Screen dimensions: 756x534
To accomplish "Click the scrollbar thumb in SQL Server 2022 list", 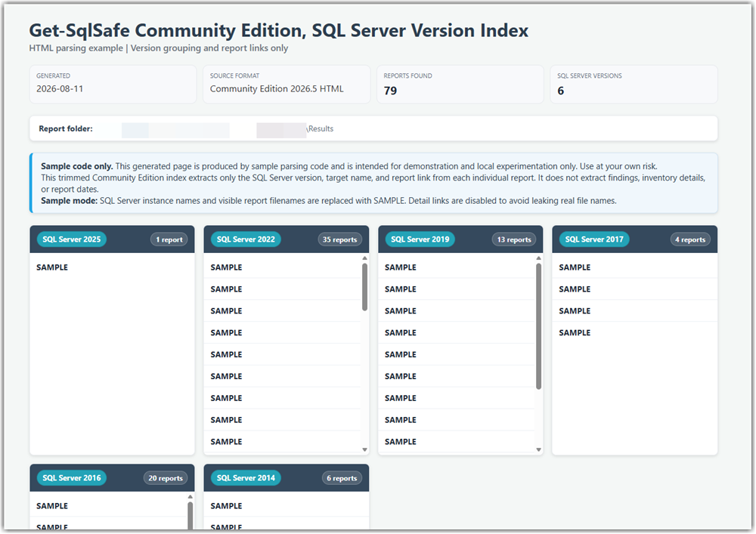I will [364, 287].
